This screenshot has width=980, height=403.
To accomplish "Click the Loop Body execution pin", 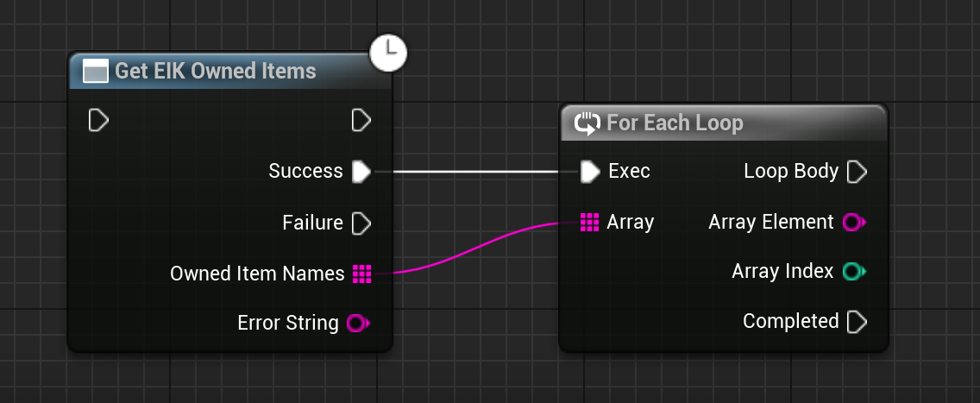I will 857,172.
